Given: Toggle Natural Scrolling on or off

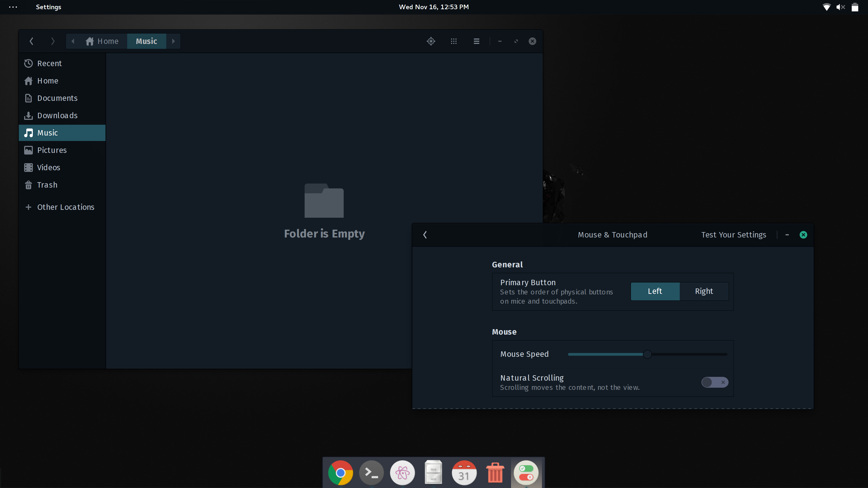Looking at the screenshot, I should coord(715,382).
